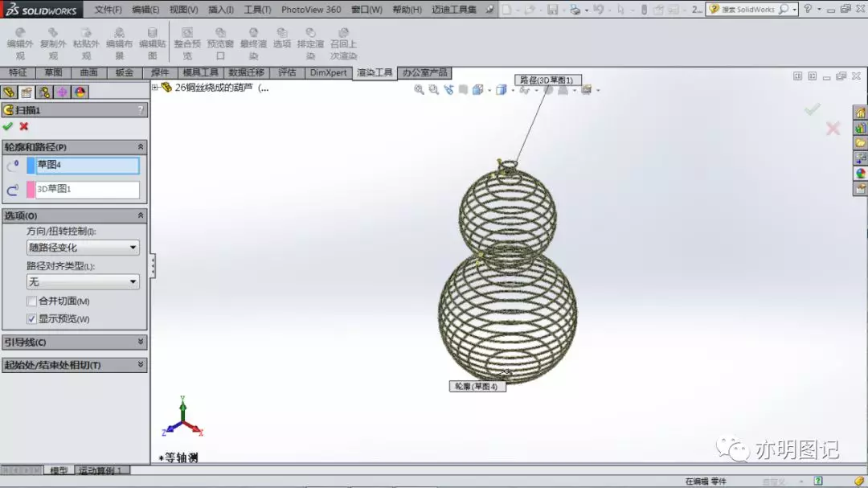Click the 最终渲染 final render icon
This screenshot has width=868, height=488.
253,43
